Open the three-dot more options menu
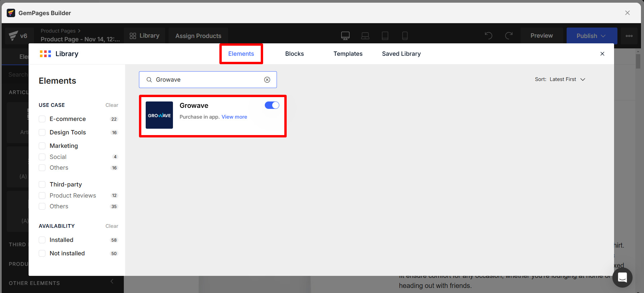The width and height of the screenshot is (644, 293). pyautogui.click(x=629, y=36)
